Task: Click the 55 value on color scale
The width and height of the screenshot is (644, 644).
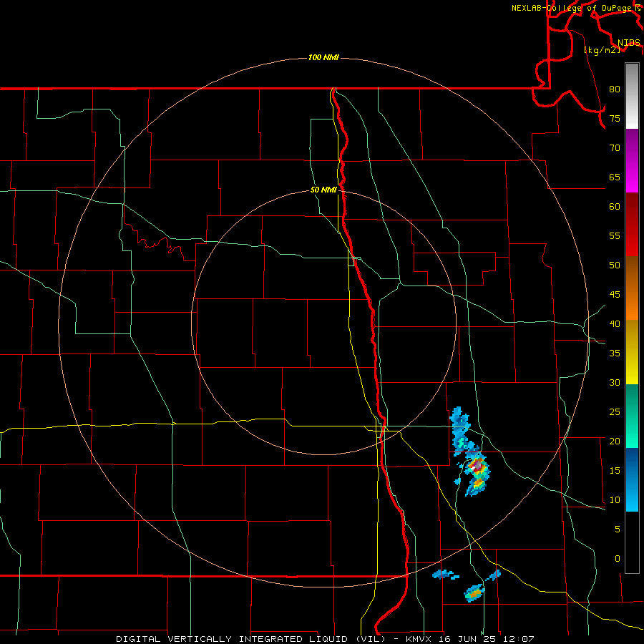Action: 615,236
